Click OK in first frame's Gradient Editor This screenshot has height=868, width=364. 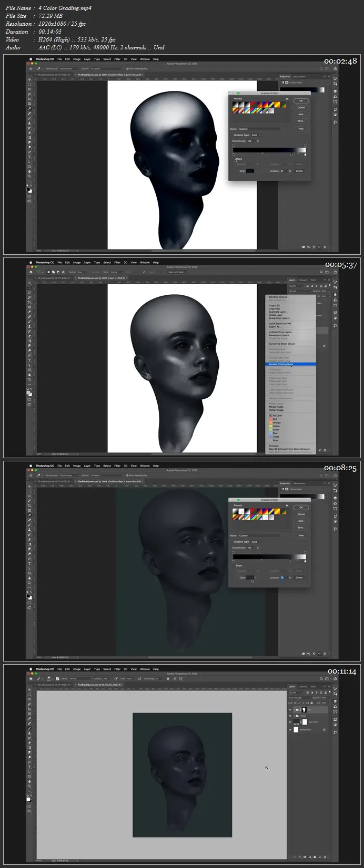point(301,100)
